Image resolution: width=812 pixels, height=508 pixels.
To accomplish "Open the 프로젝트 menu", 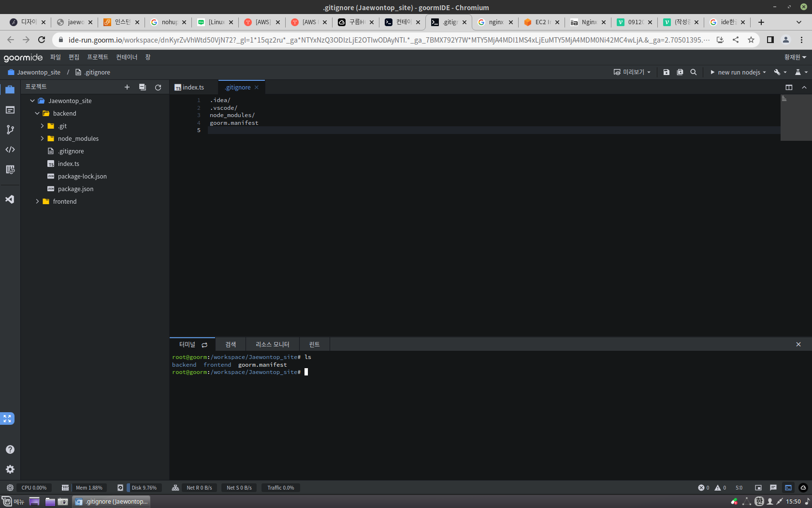I will (98, 57).
